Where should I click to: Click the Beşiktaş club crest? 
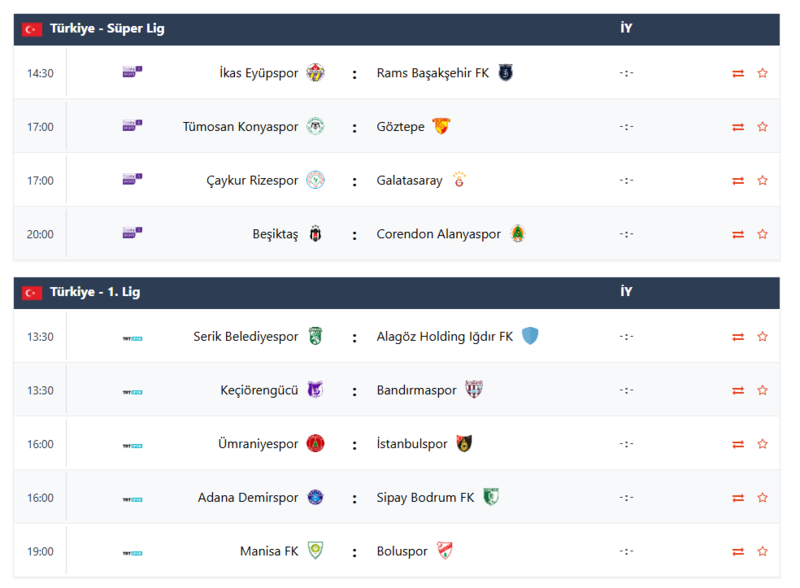(x=316, y=234)
